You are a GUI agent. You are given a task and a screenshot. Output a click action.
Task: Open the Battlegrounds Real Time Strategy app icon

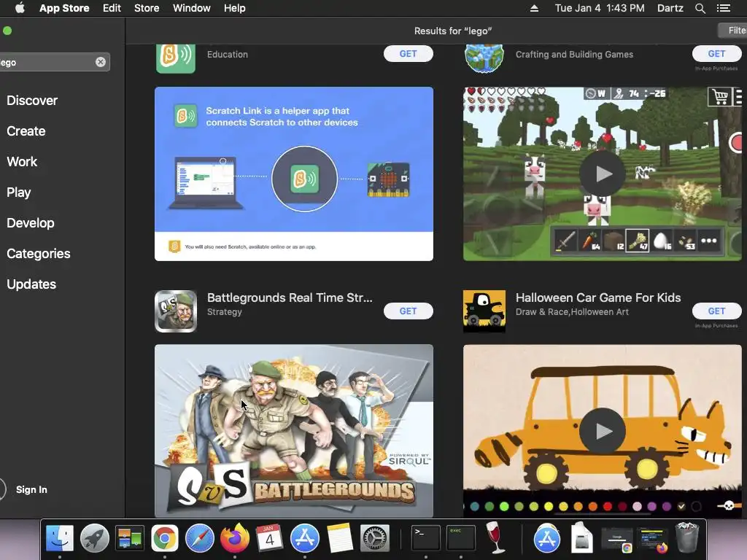coord(176,311)
